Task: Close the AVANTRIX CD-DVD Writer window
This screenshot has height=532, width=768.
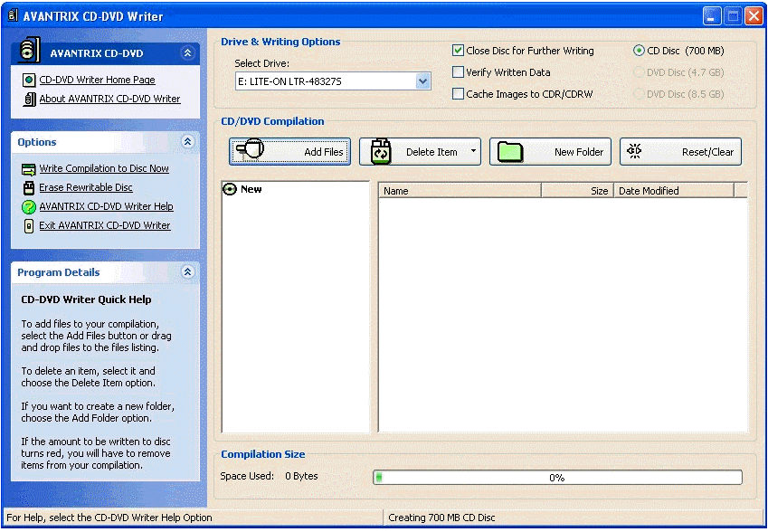Action: tap(754, 16)
